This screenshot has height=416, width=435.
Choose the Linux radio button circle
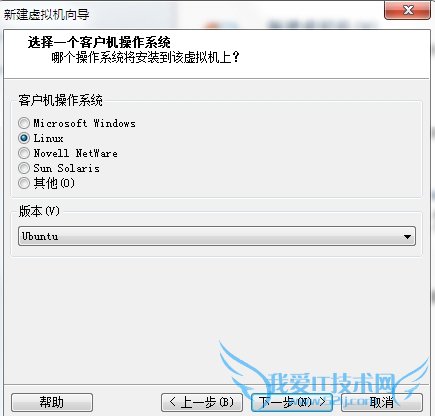coord(24,138)
